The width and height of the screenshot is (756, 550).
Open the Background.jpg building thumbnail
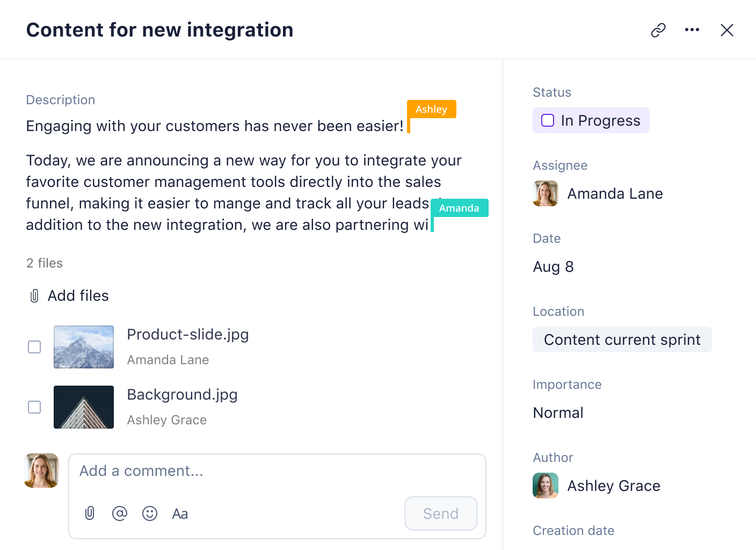tap(84, 407)
